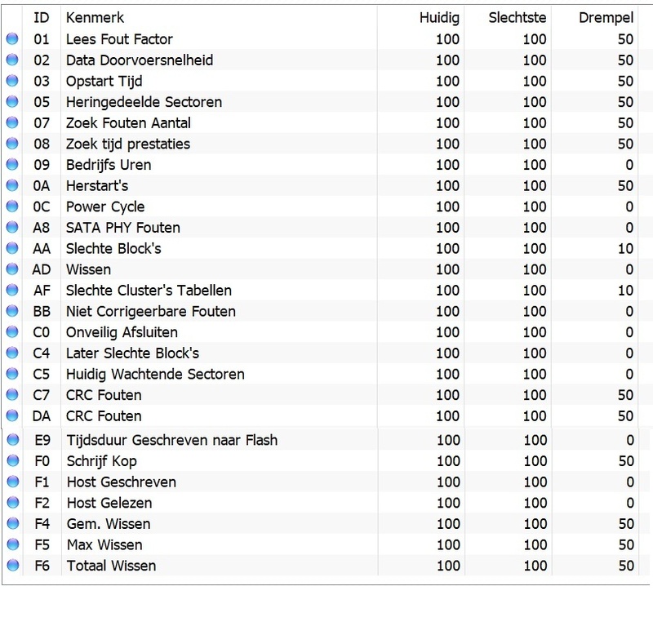This screenshot has height=644, width=653.
Task: Sort by the Kenmerk column header
Action: [95, 17]
